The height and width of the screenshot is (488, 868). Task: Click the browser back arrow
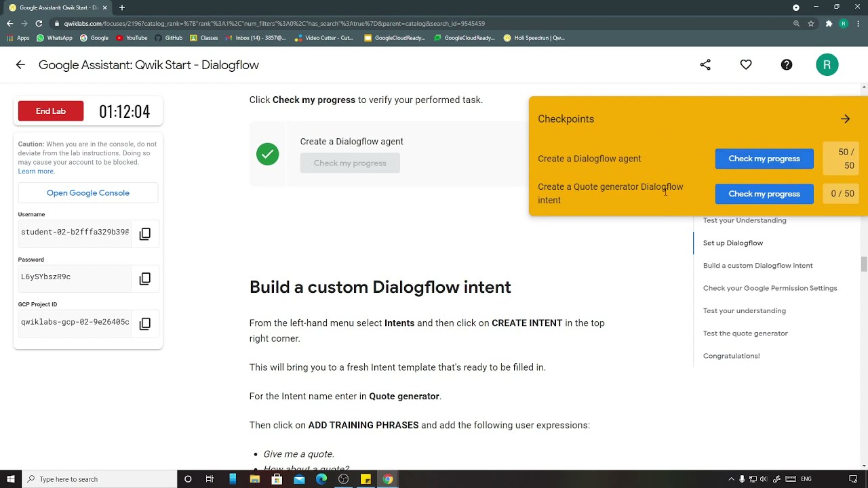click(x=9, y=23)
